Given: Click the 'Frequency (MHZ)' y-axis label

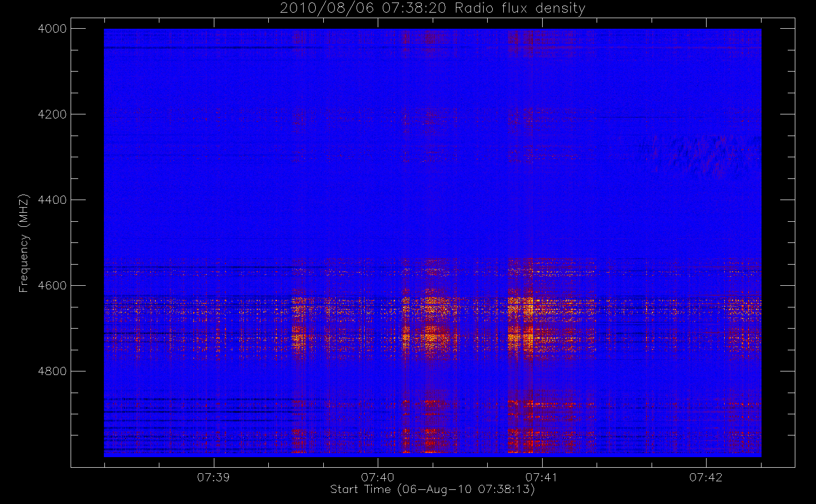Looking at the screenshot, I should [23, 243].
